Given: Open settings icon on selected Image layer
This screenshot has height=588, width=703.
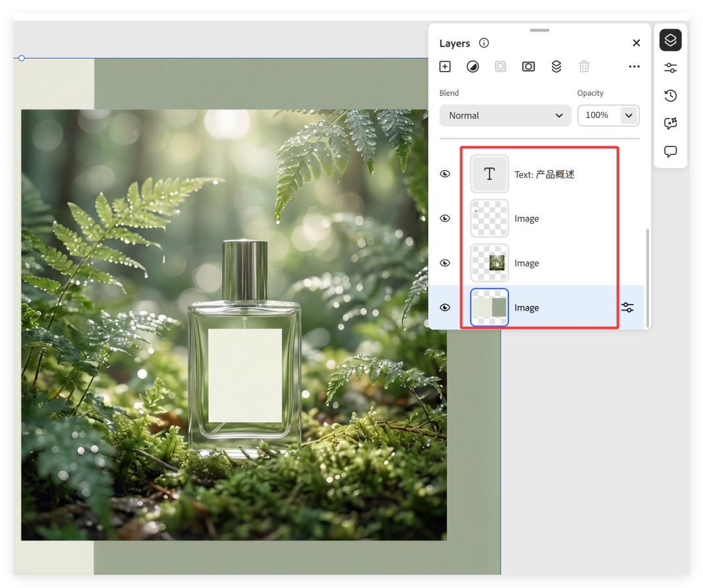Looking at the screenshot, I should click(627, 307).
